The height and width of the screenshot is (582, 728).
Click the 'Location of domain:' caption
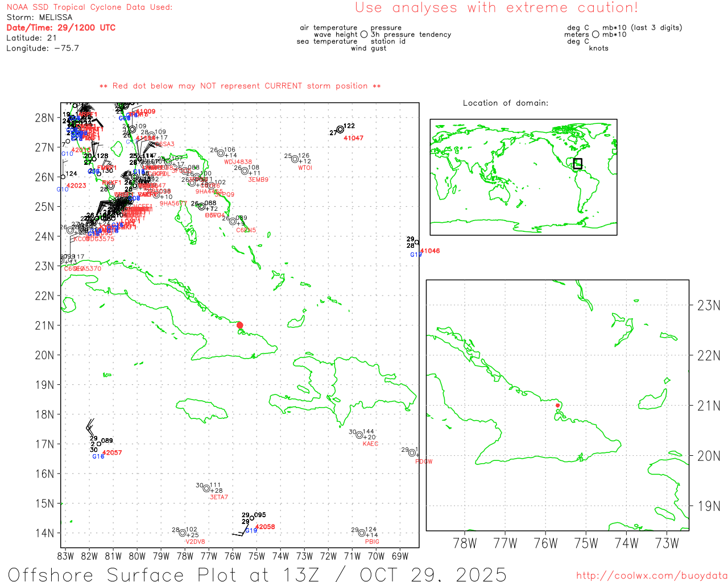(x=506, y=103)
